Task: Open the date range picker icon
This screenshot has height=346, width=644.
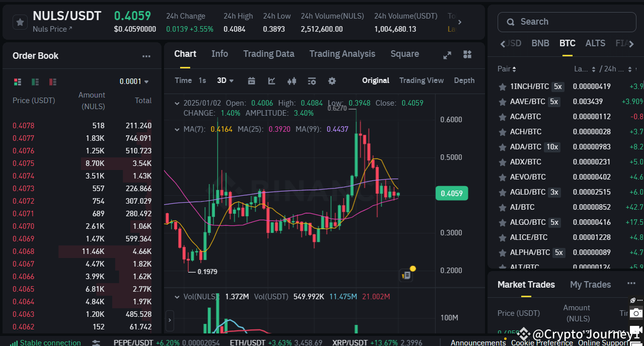Action: [252, 80]
